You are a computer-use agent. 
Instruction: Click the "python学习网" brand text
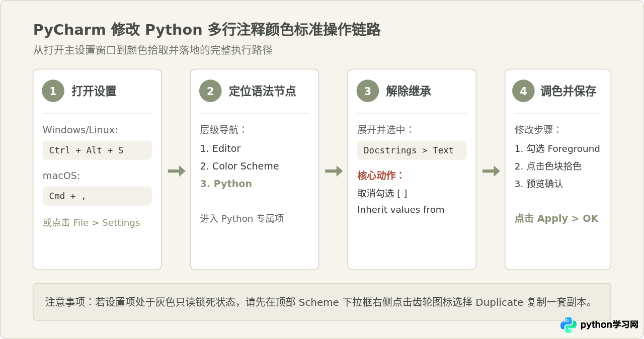click(609, 325)
